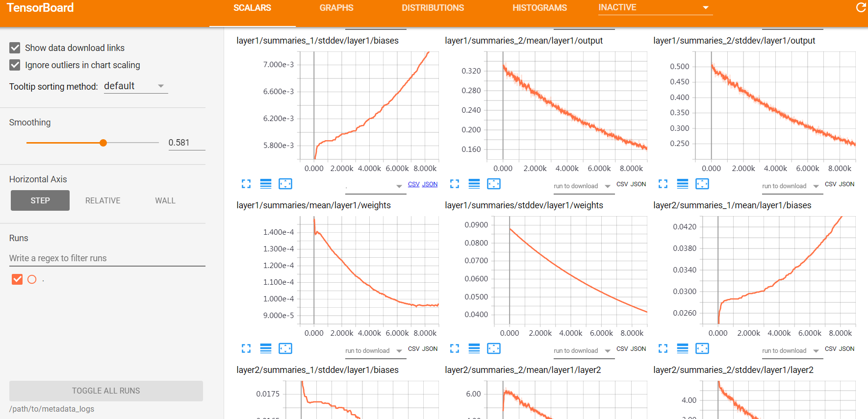
Task: Select only the '.' run radio circle
Action: (x=32, y=279)
